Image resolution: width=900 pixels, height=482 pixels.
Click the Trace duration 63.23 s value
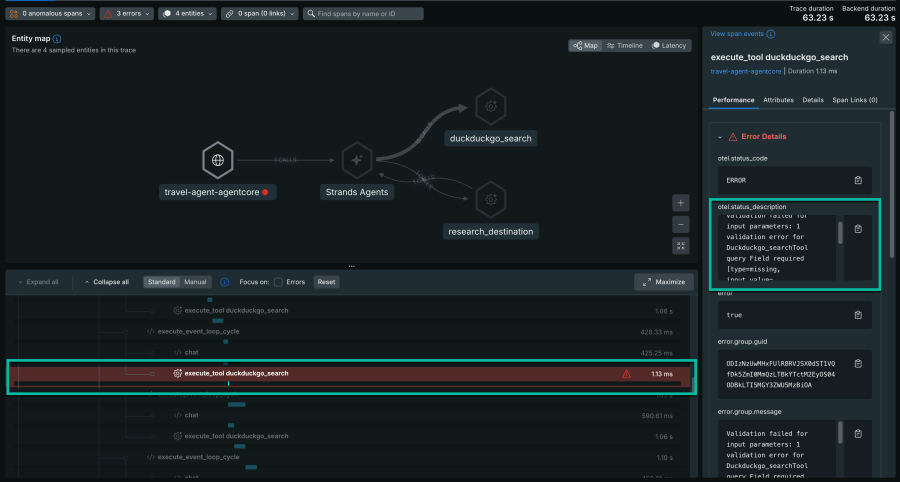point(818,18)
